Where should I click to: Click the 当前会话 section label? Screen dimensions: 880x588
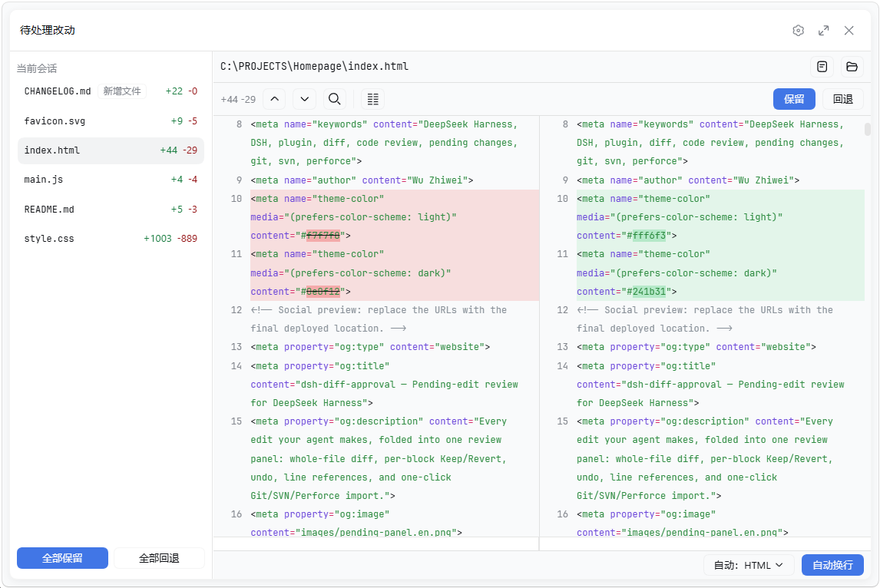pyautogui.click(x=37, y=68)
